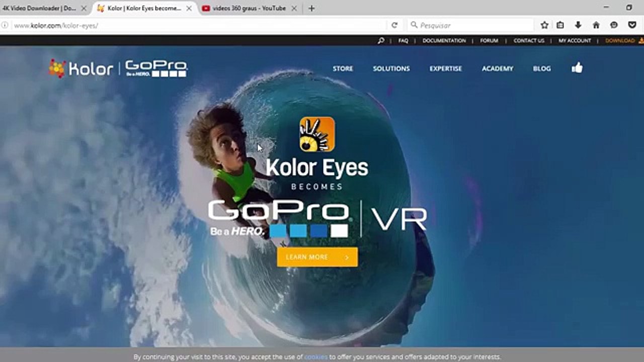Click the Kolor Eyes app icon

[317, 134]
